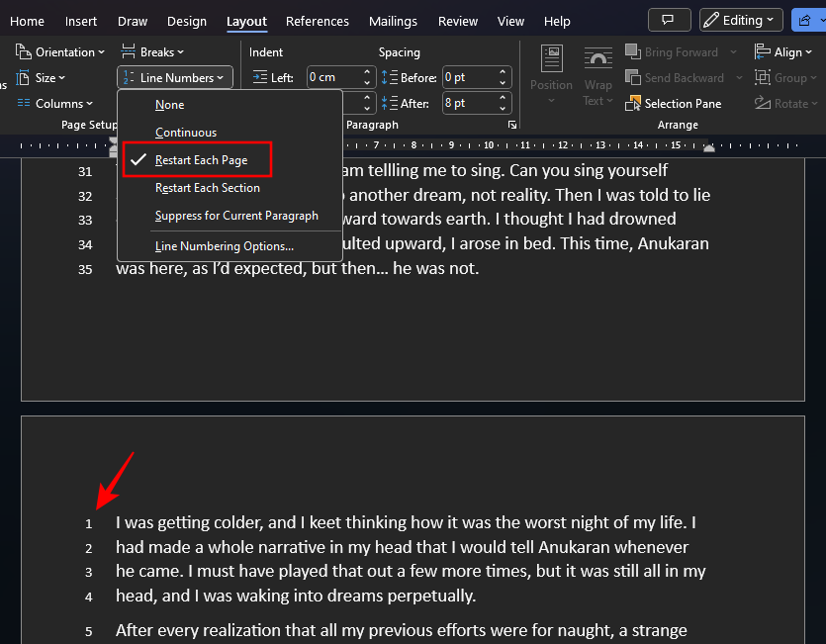The width and height of the screenshot is (826, 644).
Task: Increase the Left indent value
Action: pos(367,72)
